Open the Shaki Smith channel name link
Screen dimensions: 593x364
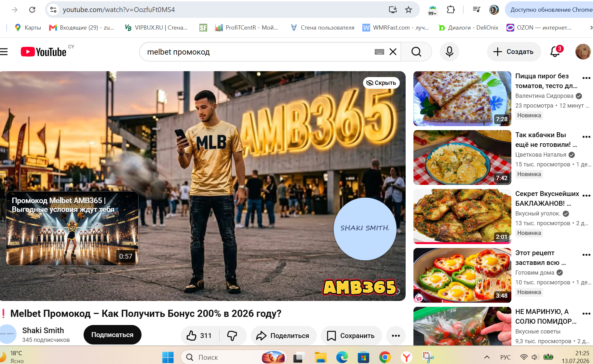pos(43,330)
